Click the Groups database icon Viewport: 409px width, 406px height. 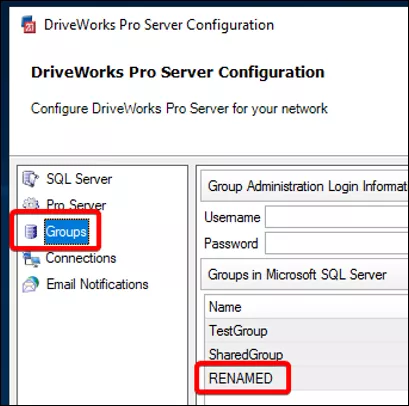click(x=31, y=232)
